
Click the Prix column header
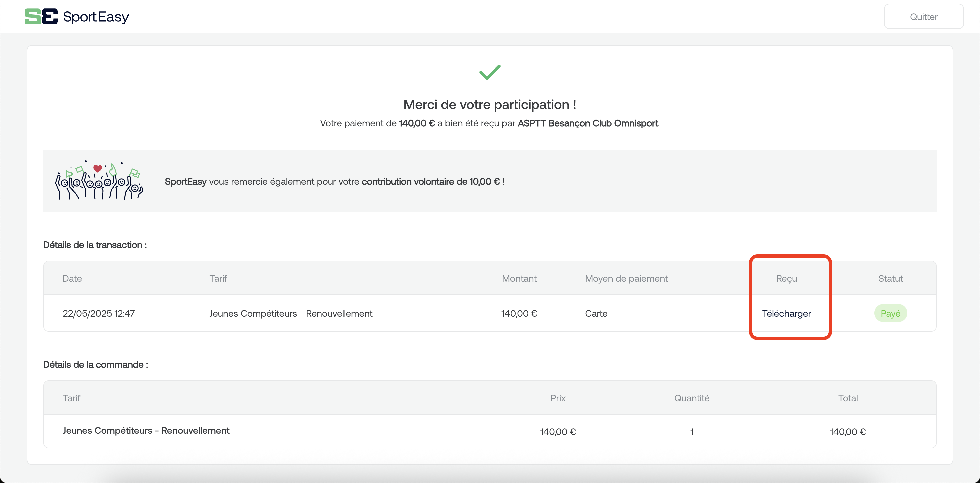[558, 398]
